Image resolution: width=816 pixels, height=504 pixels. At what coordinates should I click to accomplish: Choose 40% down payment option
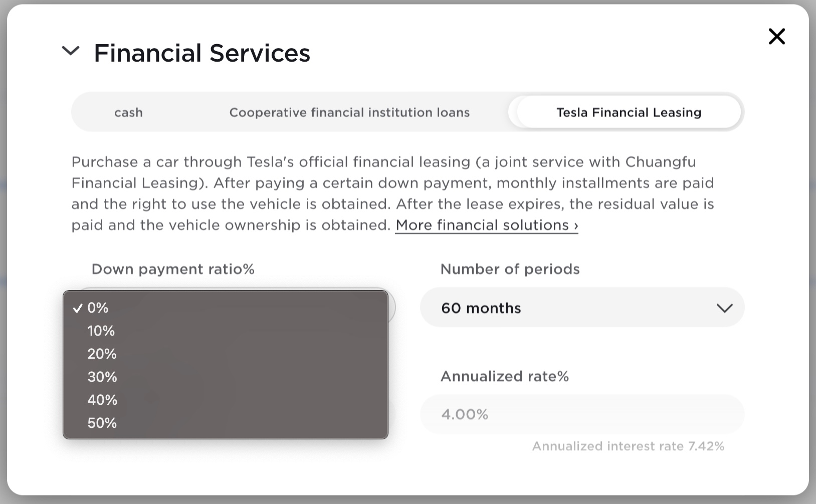point(102,400)
